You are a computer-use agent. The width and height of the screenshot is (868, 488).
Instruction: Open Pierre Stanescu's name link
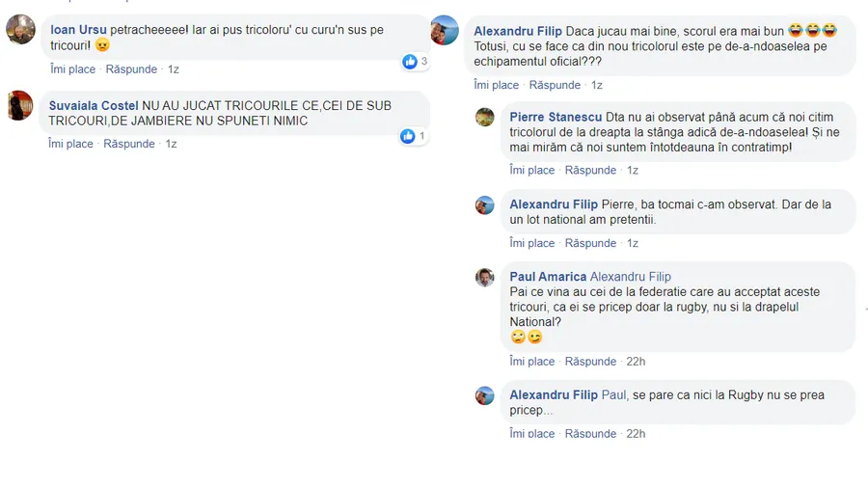556,118
